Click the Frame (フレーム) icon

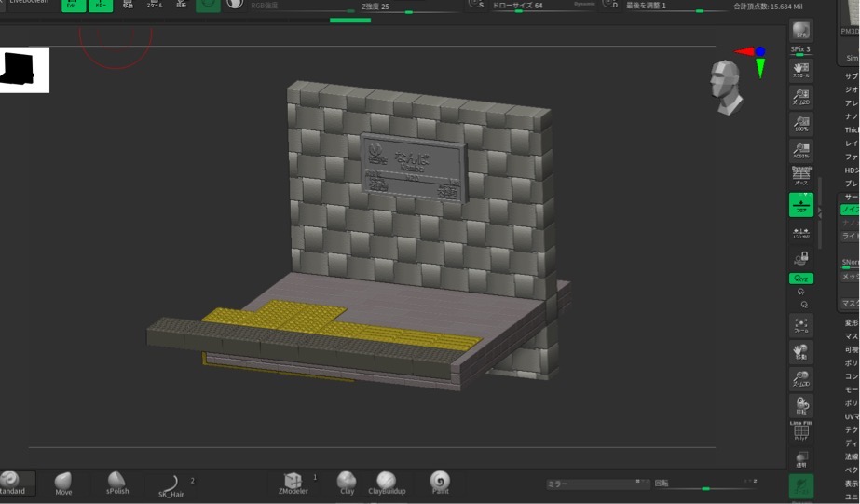(x=800, y=325)
